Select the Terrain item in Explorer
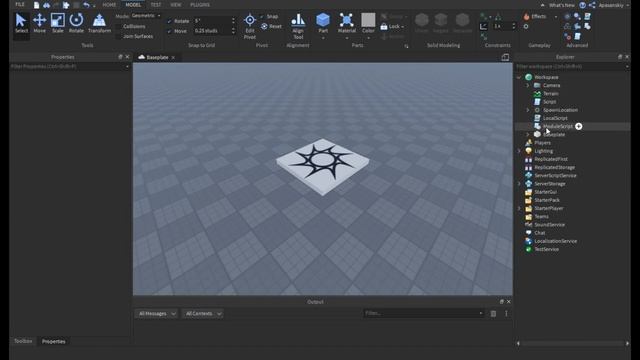 [550, 93]
